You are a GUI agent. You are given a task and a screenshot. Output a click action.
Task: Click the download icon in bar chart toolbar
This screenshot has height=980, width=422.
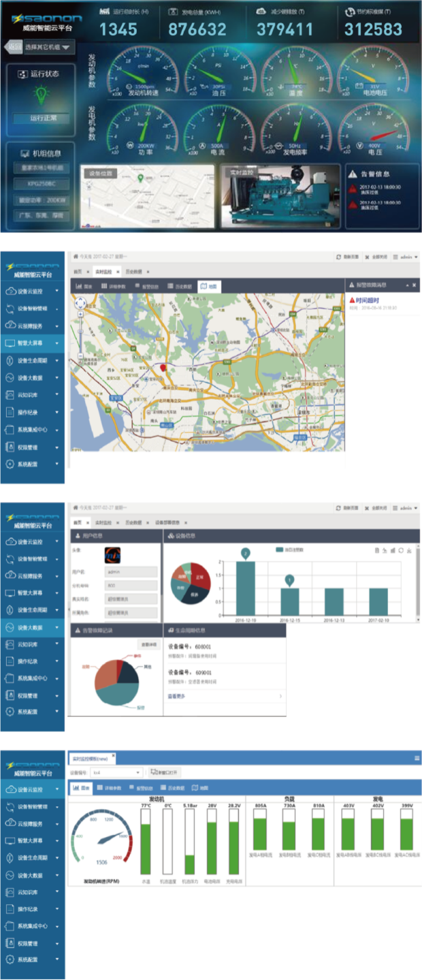click(x=408, y=550)
